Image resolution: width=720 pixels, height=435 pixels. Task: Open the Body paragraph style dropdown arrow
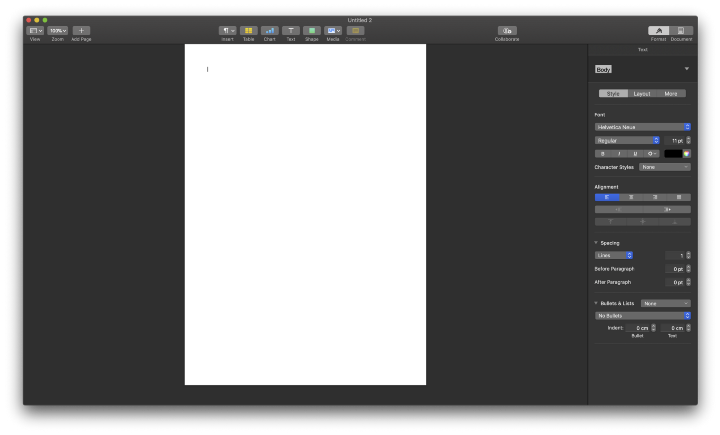686,69
